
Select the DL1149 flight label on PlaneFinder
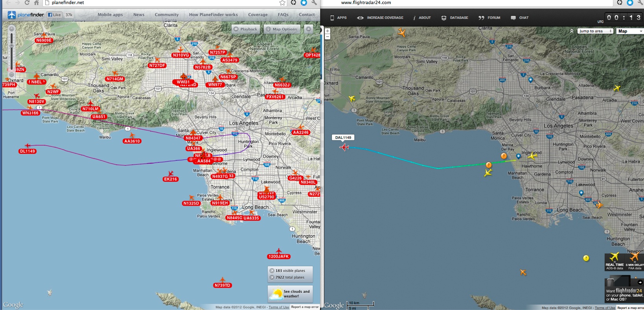(28, 151)
